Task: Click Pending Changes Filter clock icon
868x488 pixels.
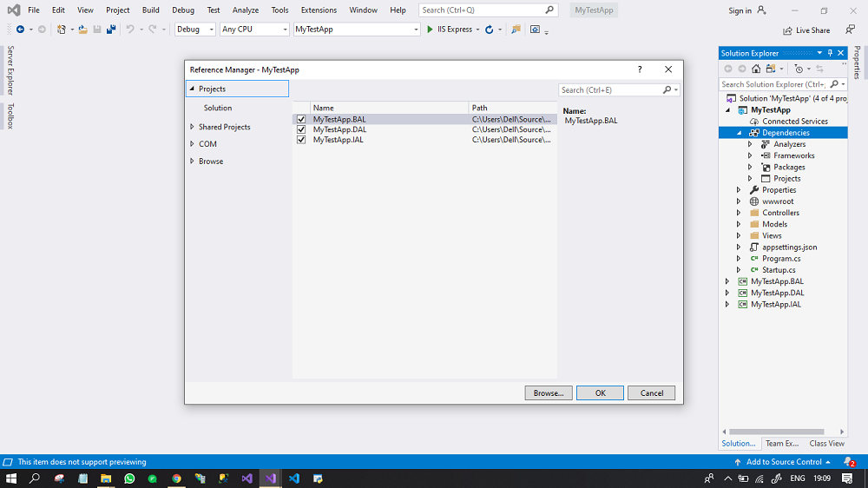Action: (x=799, y=69)
